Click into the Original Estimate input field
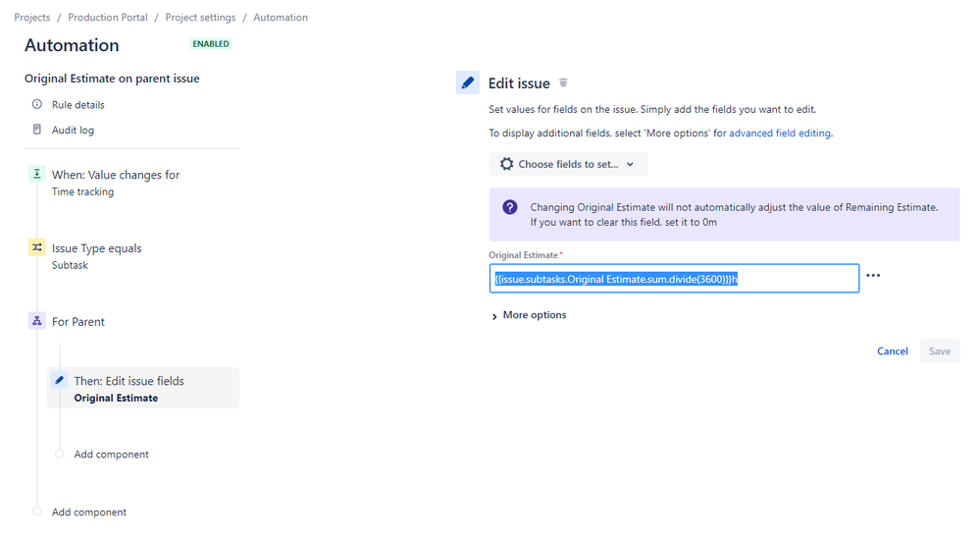The width and height of the screenshot is (980, 538). tap(674, 279)
